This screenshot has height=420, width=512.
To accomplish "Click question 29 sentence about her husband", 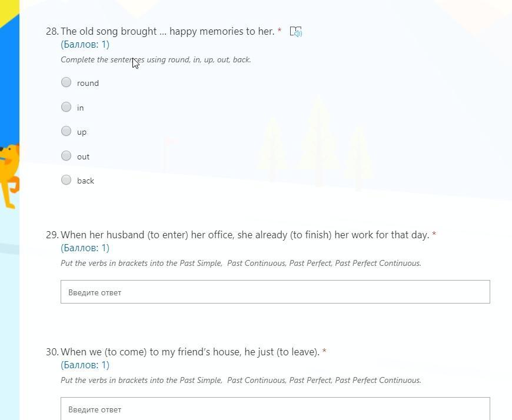I will coord(244,235).
